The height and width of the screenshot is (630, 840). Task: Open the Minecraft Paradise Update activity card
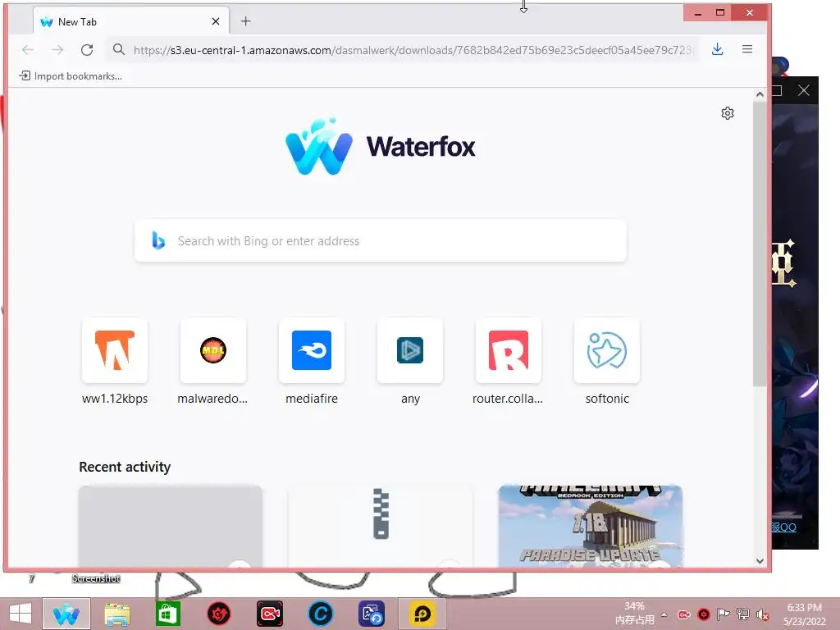tap(591, 526)
